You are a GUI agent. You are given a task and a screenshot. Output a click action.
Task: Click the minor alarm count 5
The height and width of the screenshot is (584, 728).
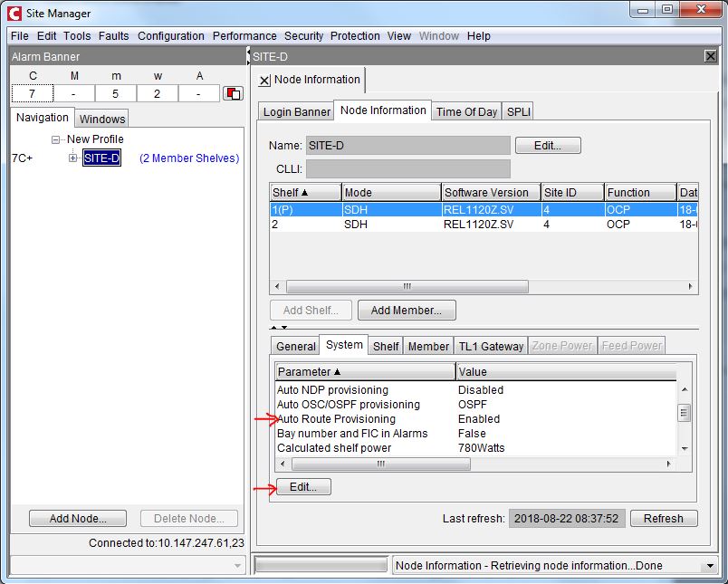click(x=116, y=94)
